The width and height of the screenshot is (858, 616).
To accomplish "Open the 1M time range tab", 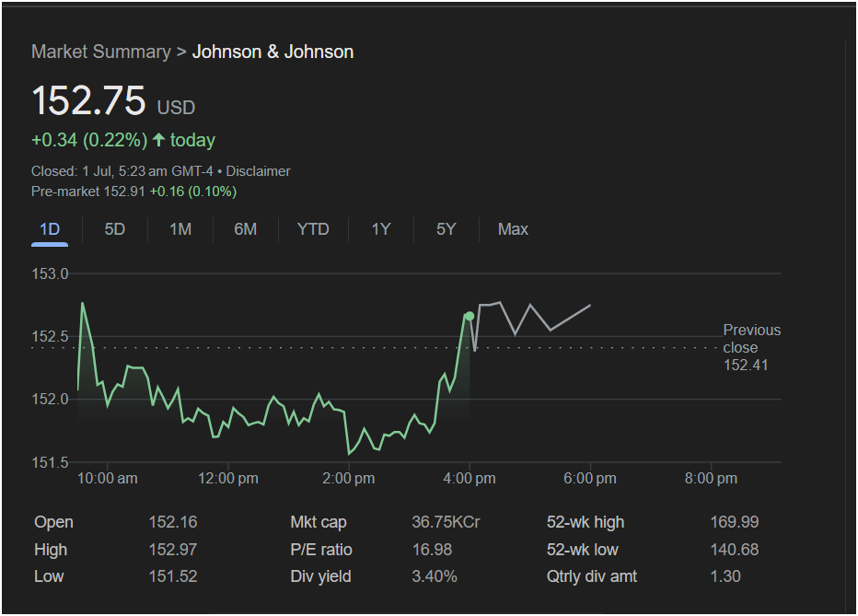I will (x=180, y=229).
